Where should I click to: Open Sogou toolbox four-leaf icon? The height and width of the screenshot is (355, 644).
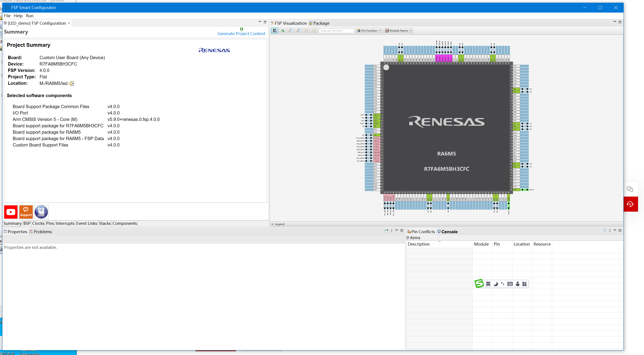(x=525, y=284)
